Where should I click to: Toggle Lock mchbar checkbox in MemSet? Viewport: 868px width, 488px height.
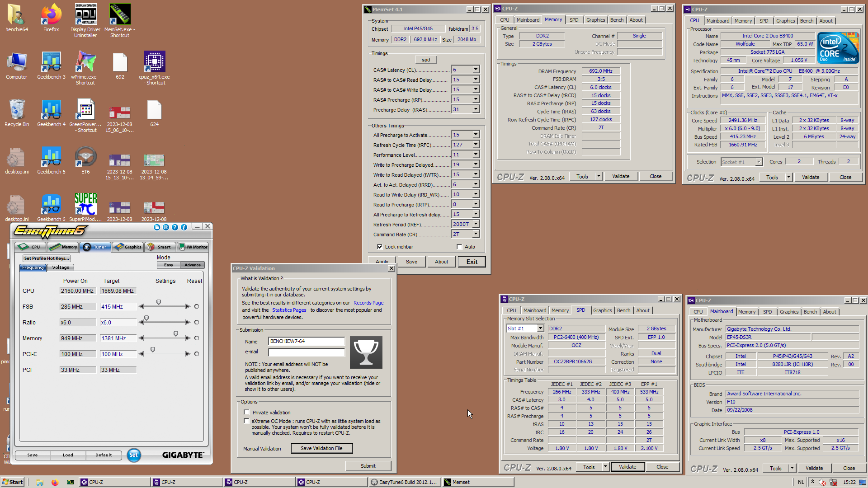tap(380, 247)
